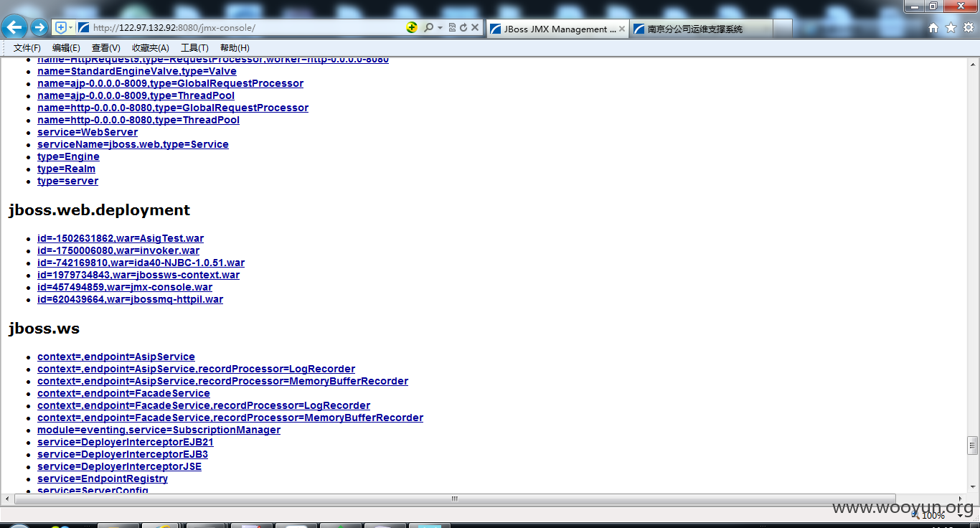This screenshot has height=528, width=980.
Task: Open Favorites with the star icon
Action: pos(951,28)
